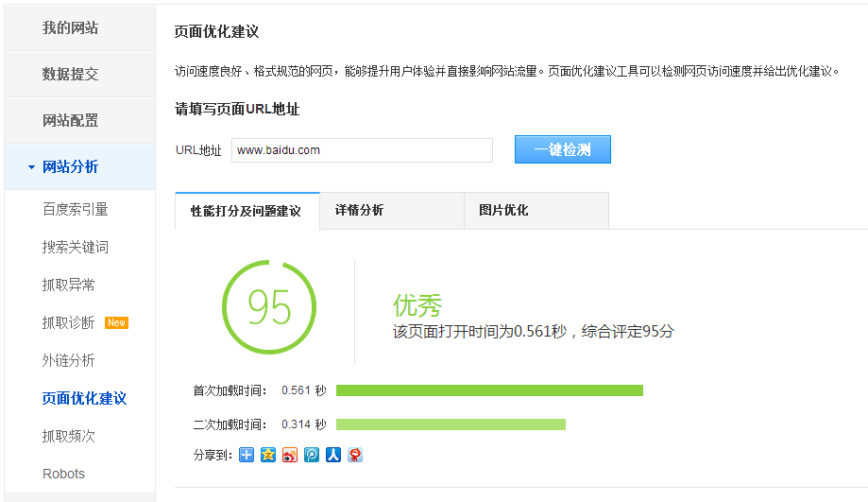Expand the 我的网站 sidebar section
Viewport: 868px width, 502px height.
point(70,27)
